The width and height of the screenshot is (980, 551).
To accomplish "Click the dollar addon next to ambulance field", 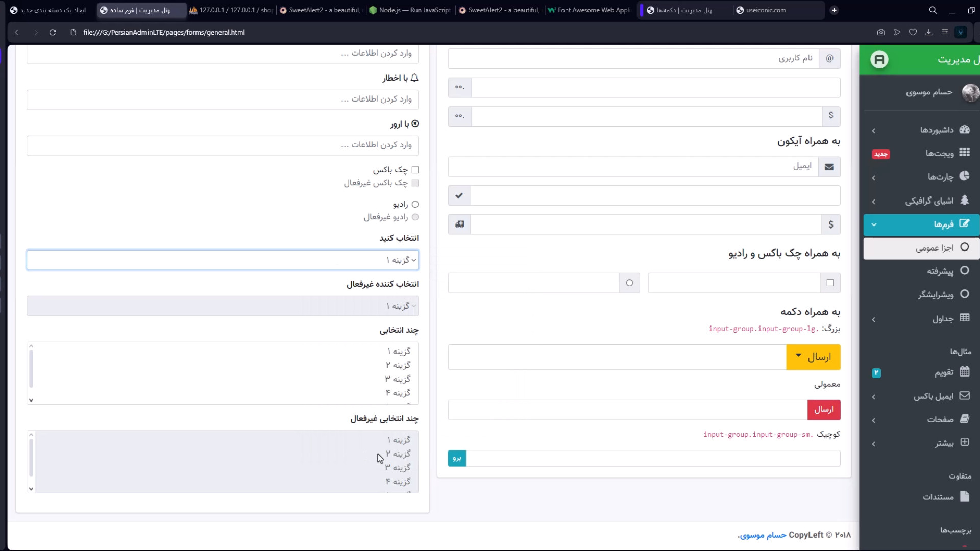I will [830, 224].
